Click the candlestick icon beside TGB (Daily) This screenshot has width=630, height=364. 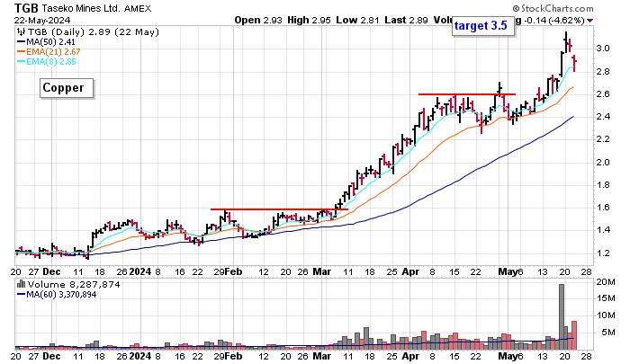(21, 32)
